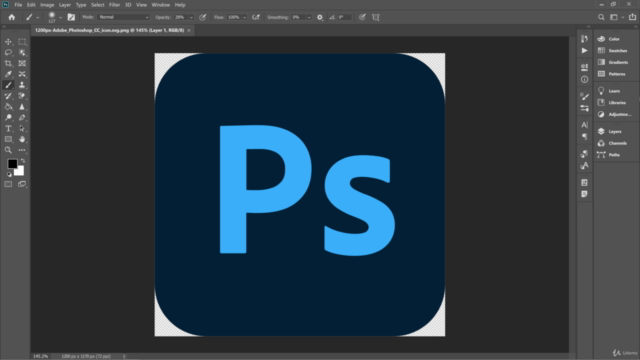640x360 pixels.
Task: Select the Dodge tool
Action: click(x=8, y=118)
